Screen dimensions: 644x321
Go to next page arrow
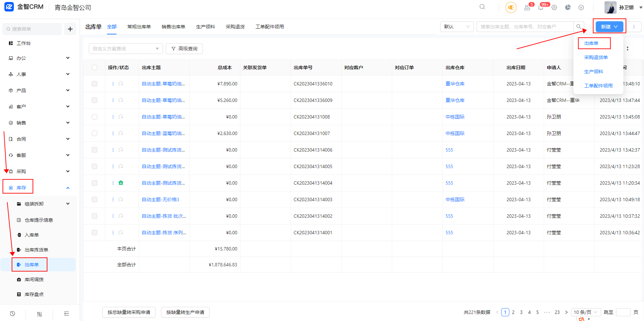[566, 312]
